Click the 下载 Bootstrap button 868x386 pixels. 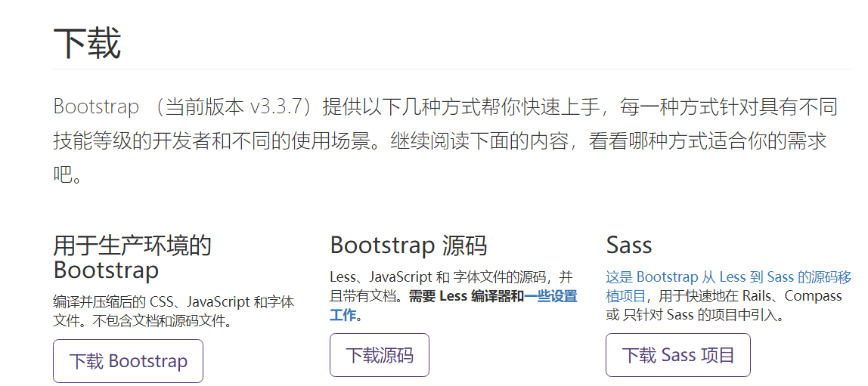(x=128, y=361)
